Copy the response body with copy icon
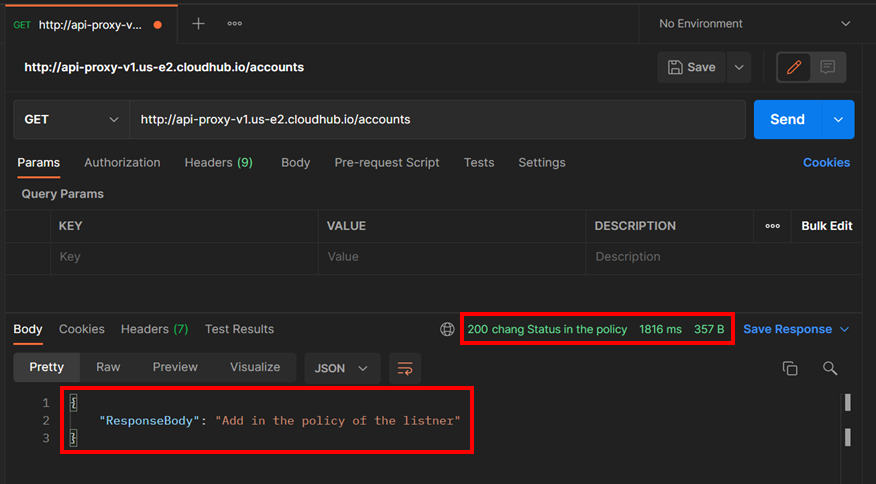This screenshot has width=876, height=484. pyautogui.click(x=790, y=368)
